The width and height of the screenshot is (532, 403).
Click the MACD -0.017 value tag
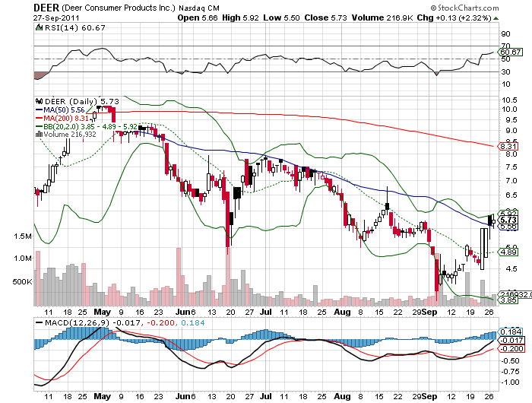[511, 340]
